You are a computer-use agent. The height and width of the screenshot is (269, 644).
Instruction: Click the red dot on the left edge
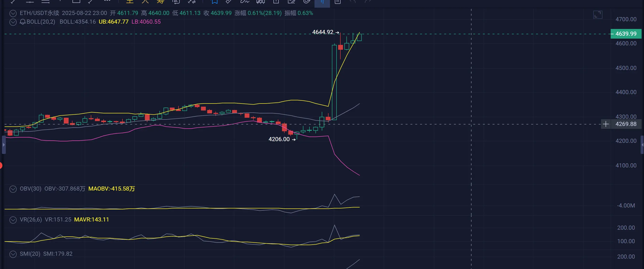[x=1, y=165]
